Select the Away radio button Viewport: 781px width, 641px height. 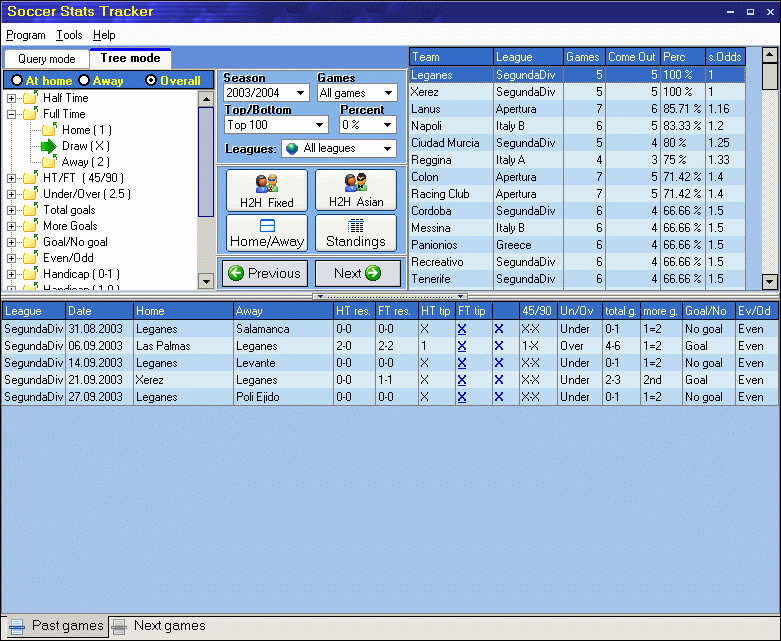click(84, 80)
